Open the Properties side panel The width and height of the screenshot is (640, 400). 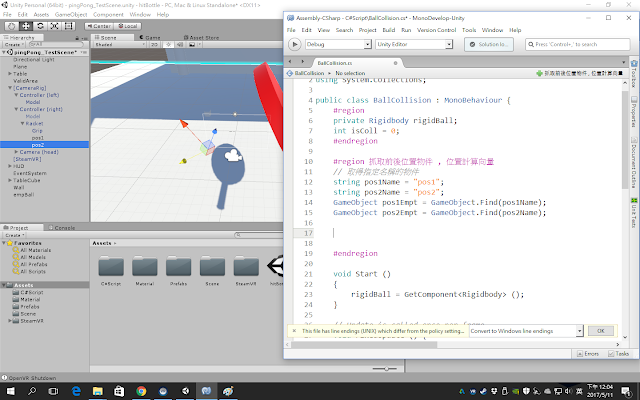[634, 111]
